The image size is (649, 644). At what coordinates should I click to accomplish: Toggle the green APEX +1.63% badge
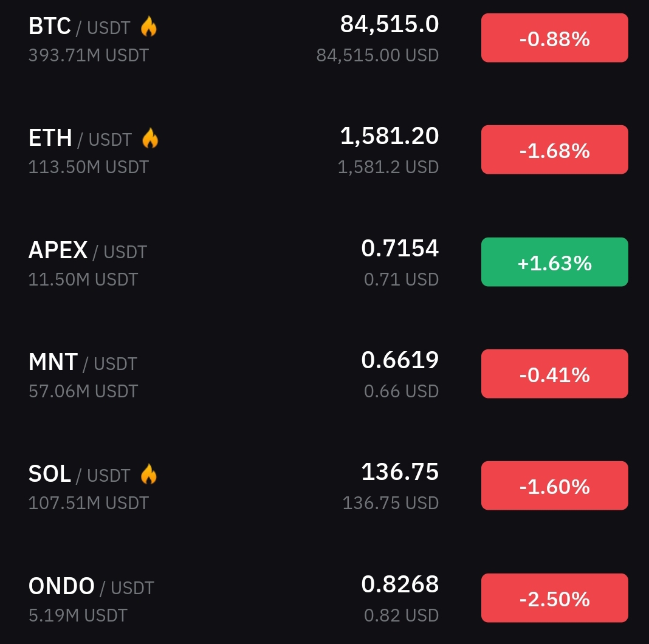click(x=554, y=262)
